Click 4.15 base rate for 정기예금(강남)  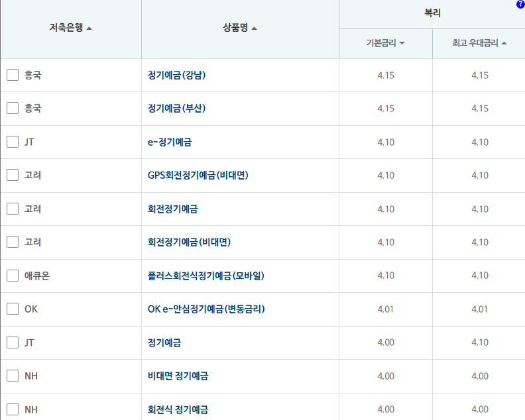pos(386,76)
